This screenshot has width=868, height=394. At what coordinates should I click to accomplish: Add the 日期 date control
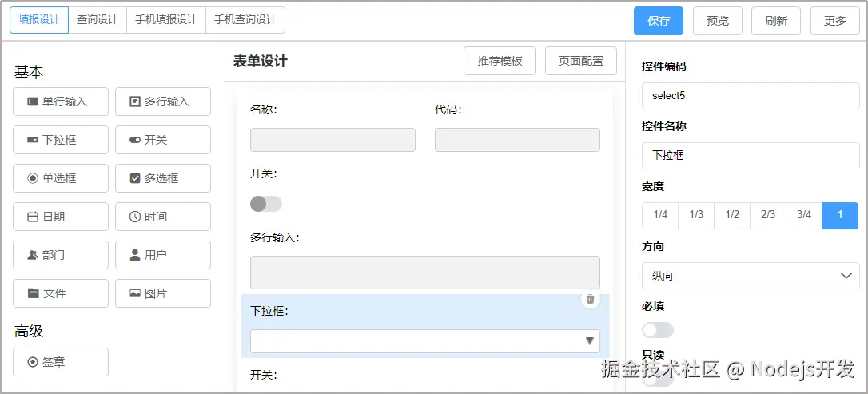click(x=61, y=217)
